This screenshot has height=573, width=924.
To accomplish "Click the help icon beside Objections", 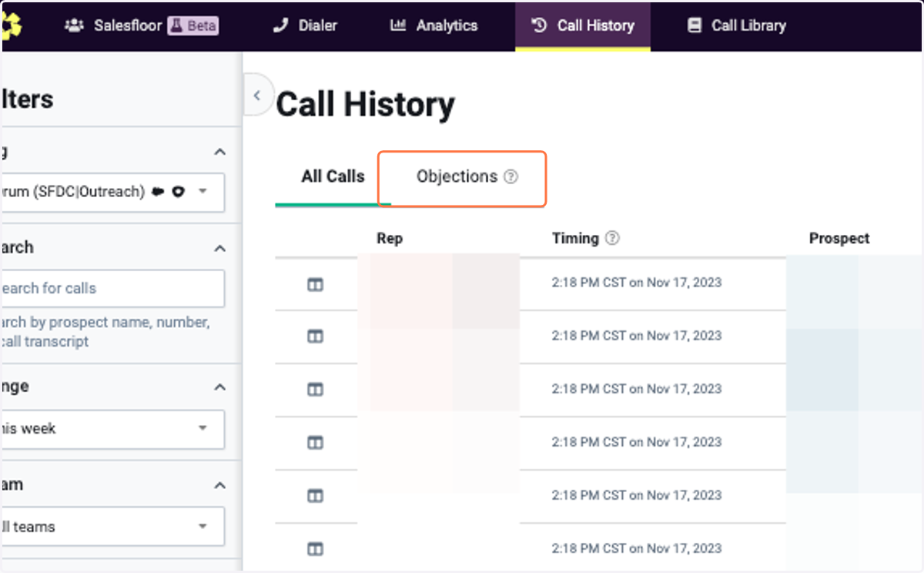I will (x=511, y=177).
